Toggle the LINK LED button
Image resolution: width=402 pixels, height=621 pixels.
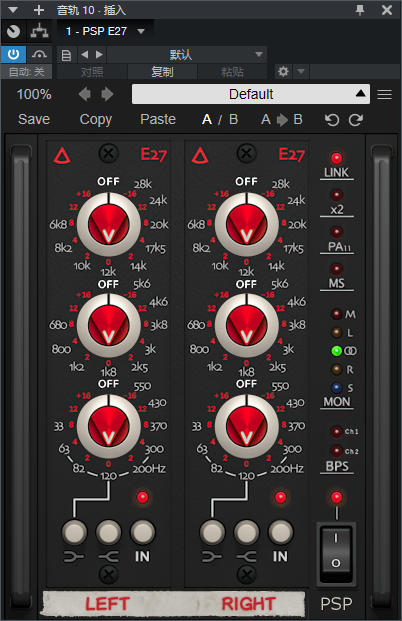[336, 158]
